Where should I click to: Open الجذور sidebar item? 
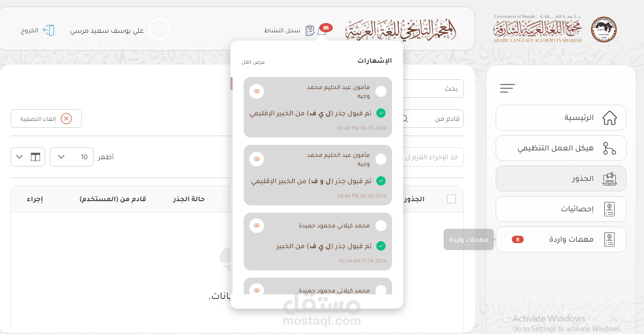pos(561,179)
